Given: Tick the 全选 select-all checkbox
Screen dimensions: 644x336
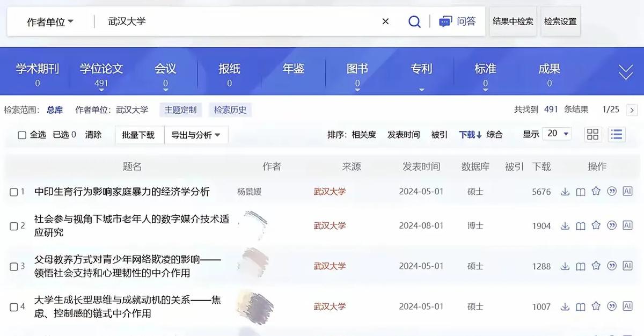Looking at the screenshot, I should [x=22, y=135].
